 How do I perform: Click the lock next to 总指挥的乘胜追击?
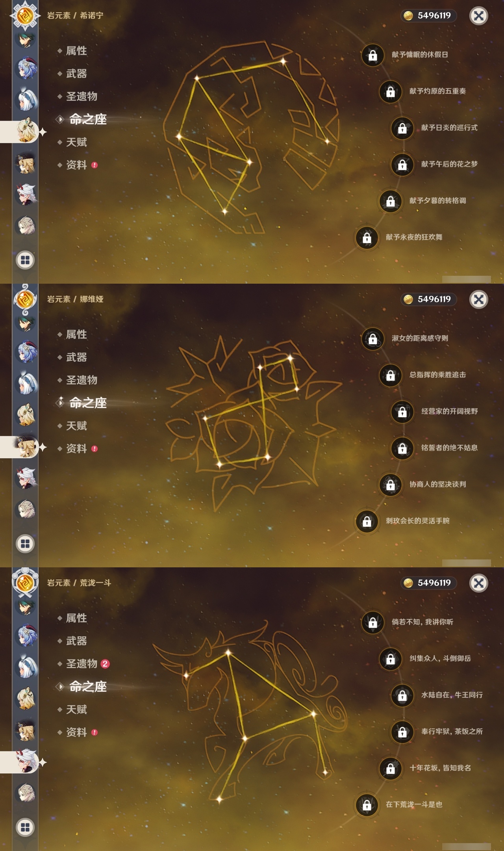390,375
